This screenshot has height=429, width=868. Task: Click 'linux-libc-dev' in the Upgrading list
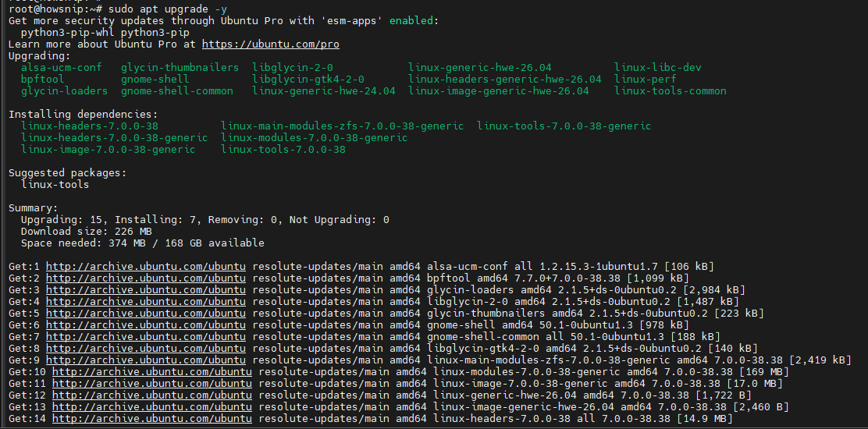[x=658, y=67]
